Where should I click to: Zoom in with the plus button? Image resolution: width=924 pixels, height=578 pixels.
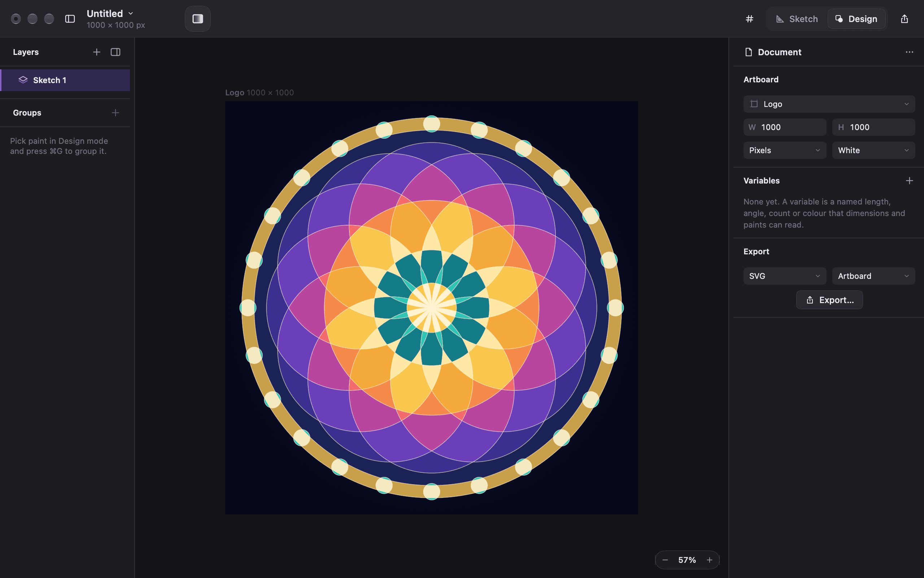[709, 560]
